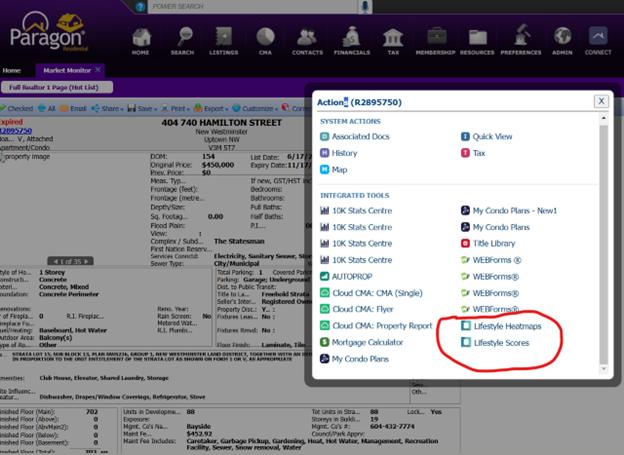624x455 pixels.
Task: Click the Actions dialog scrollbar up arrow
Action: tap(604, 118)
